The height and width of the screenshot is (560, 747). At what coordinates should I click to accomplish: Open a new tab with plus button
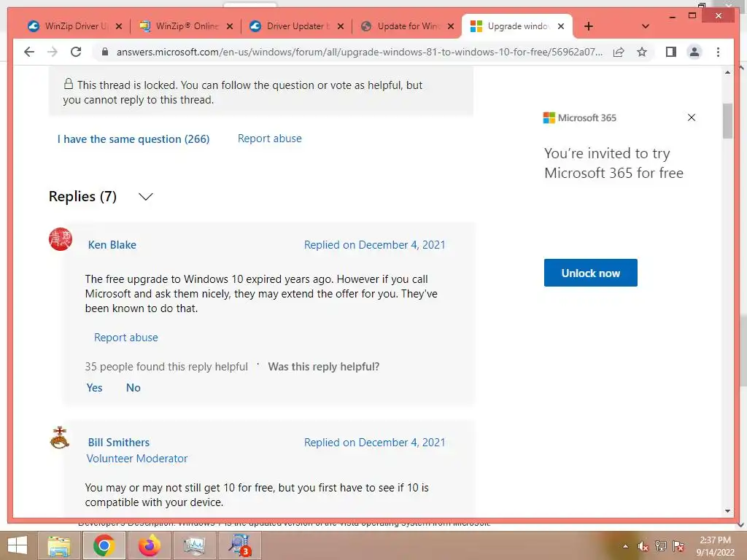tap(589, 26)
